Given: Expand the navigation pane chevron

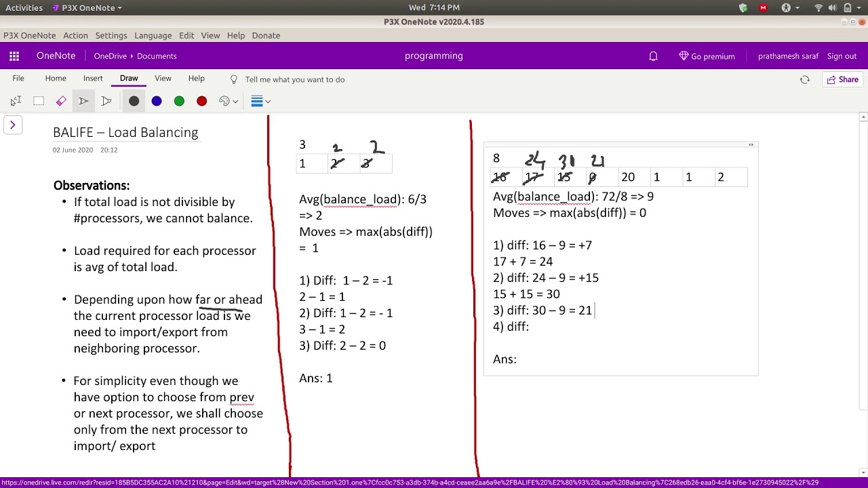Looking at the screenshot, I should 12,125.
